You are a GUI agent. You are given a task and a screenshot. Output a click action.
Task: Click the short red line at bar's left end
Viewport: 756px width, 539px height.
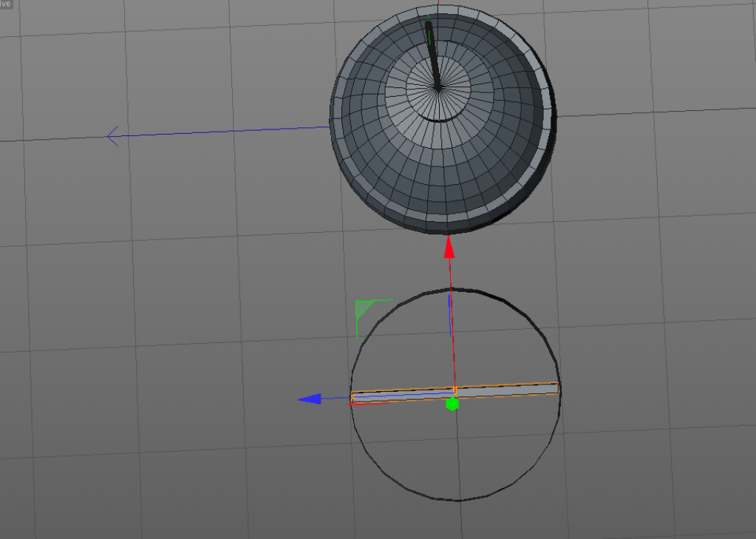(367, 404)
